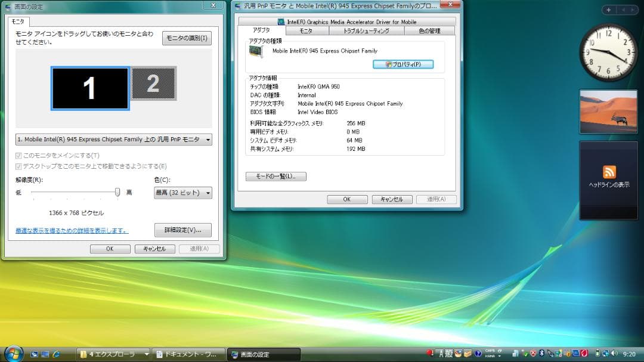The height and width of the screenshot is (362, 644).
Task: Switch to the モニタ tab in adapter properties
Action: coord(306,30)
